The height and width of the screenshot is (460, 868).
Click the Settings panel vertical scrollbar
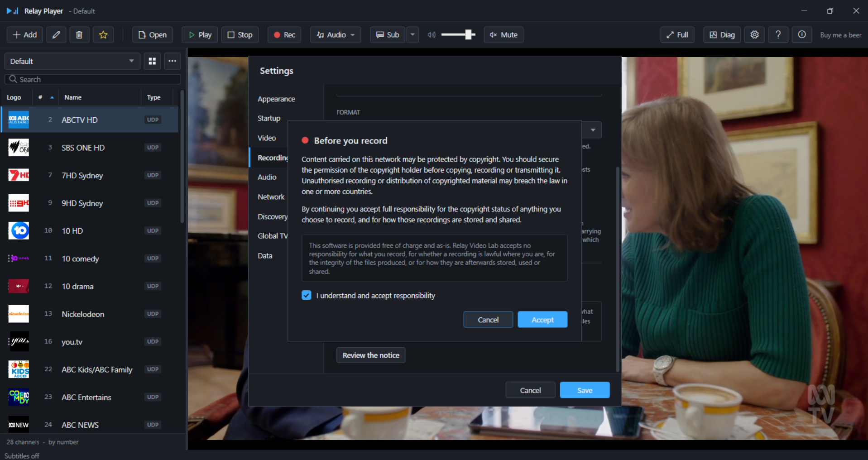618,269
